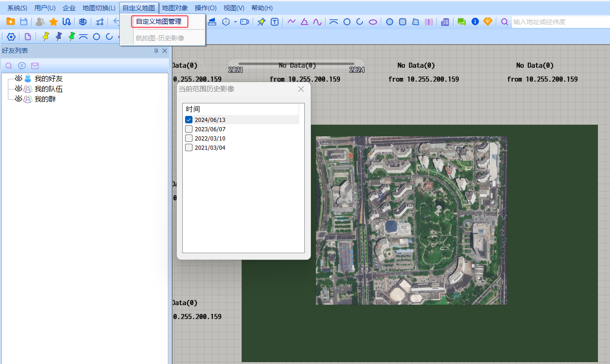Click the orange VIP diamond icon

pos(488,22)
